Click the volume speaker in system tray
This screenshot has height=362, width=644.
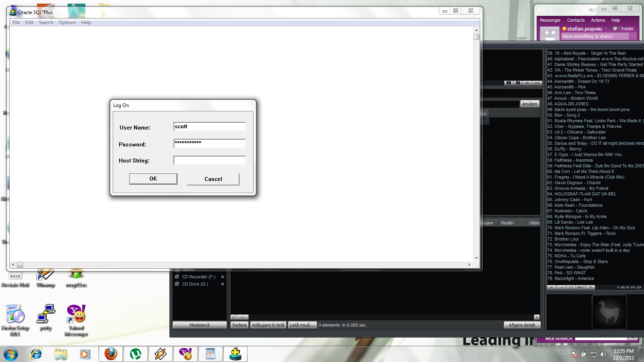point(603,354)
